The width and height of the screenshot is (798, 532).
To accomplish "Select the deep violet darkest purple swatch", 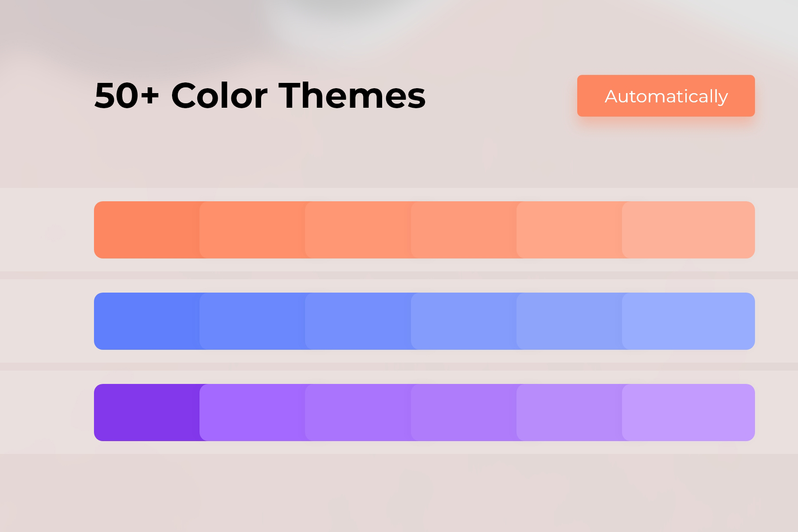I will (x=147, y=412).
